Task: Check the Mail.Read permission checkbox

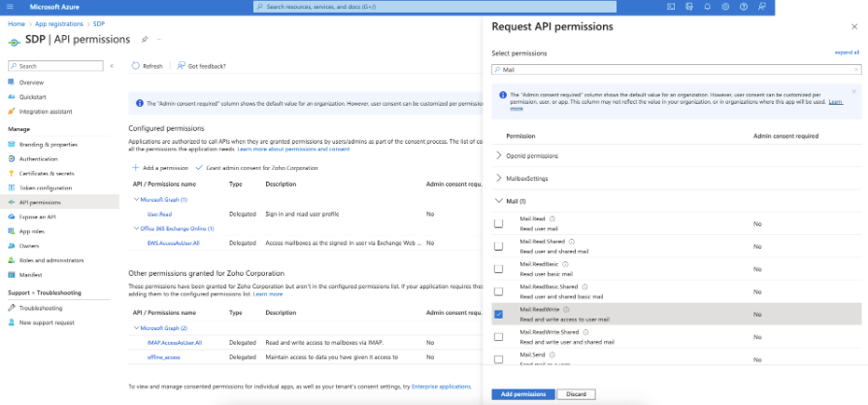Action: 499,223
